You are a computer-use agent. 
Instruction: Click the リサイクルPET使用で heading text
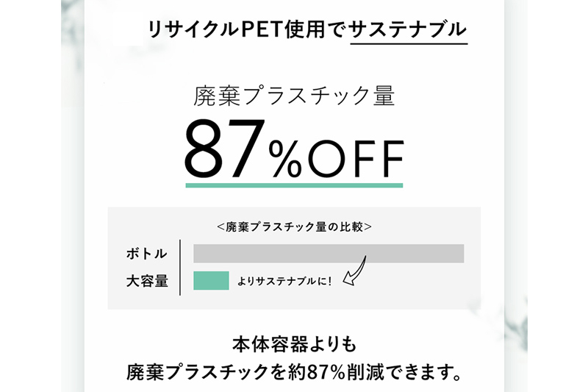click(x=247, y=29)
